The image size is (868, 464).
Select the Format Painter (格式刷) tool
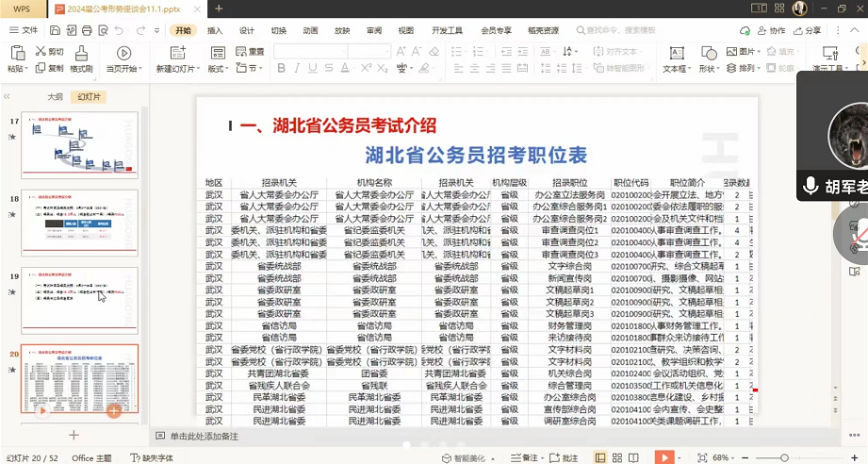tap(81, 58)
